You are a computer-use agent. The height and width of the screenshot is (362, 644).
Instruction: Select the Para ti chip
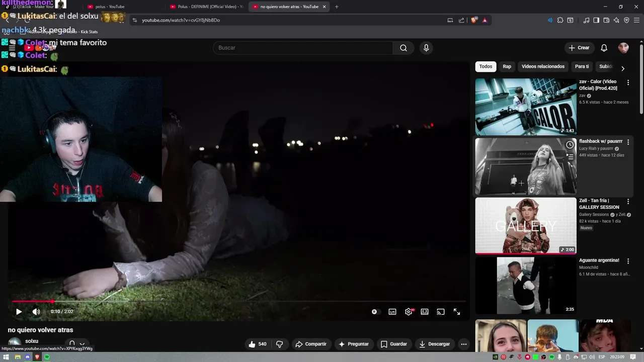pyautogui.click(x=582, y=66)
